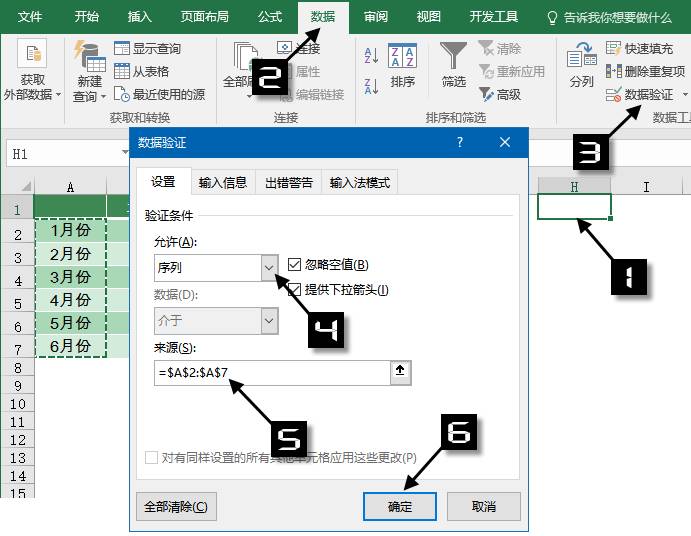Switch to the 输入信息 dialog tab
691x536 pixels.
click(223, 182)
